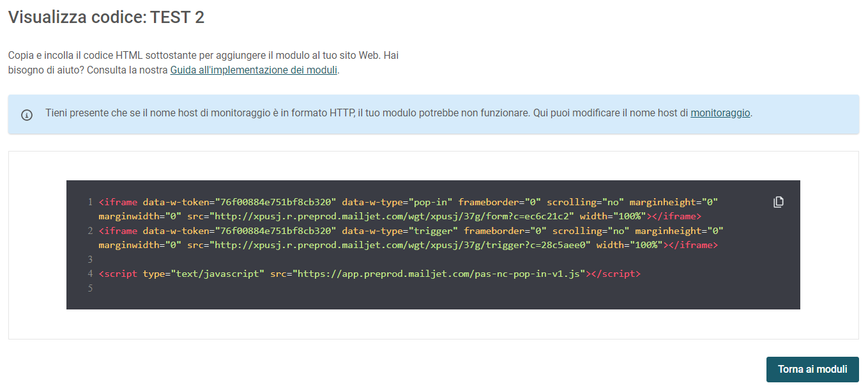
Task: Copy the HTML code with clipboard icon
Action: click(x=778, y=202)
